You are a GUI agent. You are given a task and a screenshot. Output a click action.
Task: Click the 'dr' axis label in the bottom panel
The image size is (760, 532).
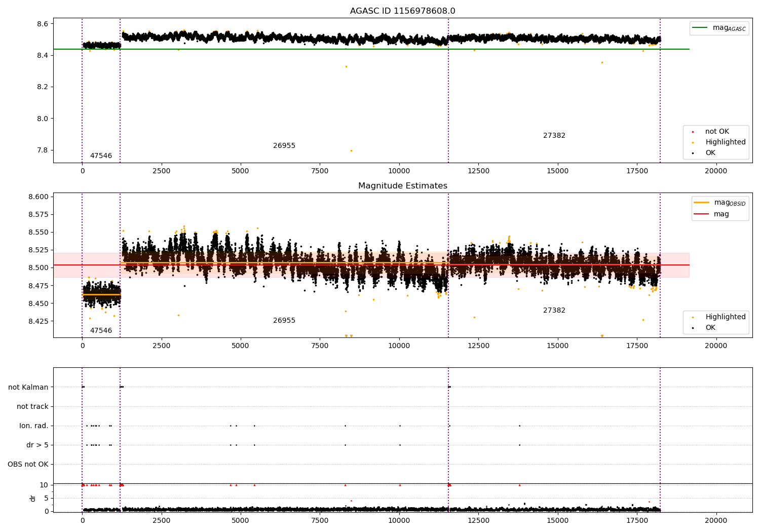tap(33, 498)
